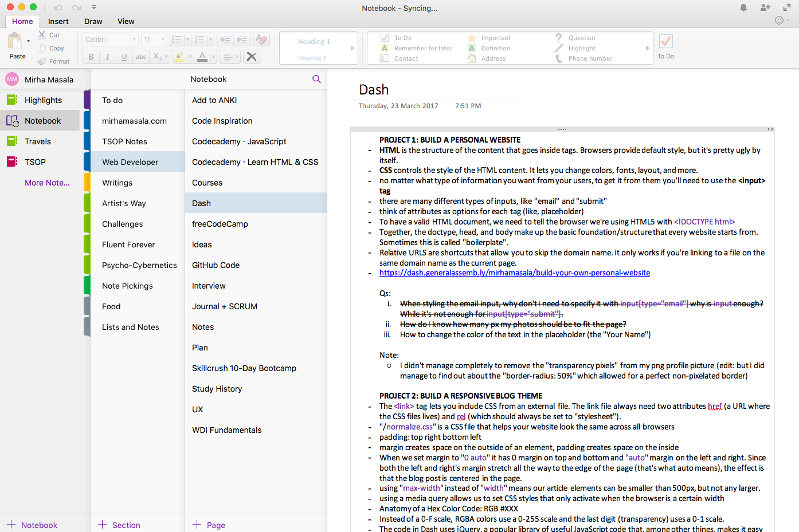Apply italic formatting

pyautogui.click(x=107, y=57)
